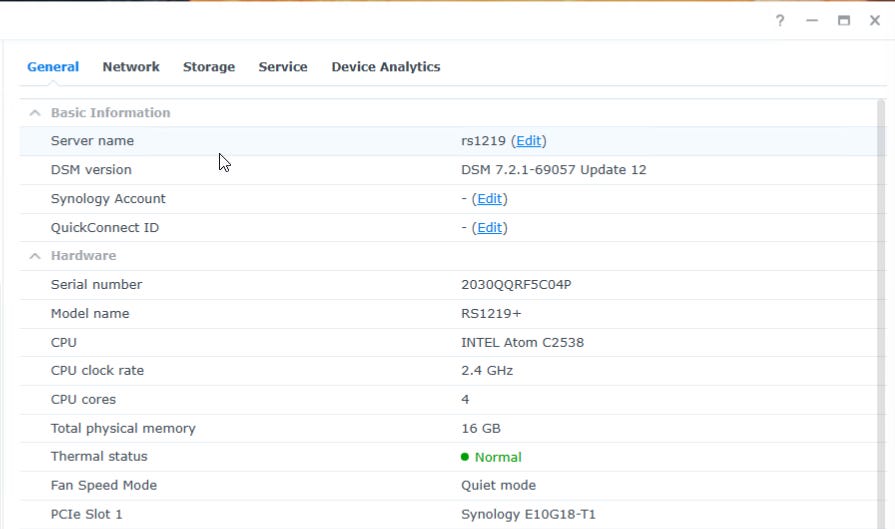This screenshot has height=529, width=895.
Task: Edit the server name rs1219
Action: pyautogui.click(x=529, y=141)
